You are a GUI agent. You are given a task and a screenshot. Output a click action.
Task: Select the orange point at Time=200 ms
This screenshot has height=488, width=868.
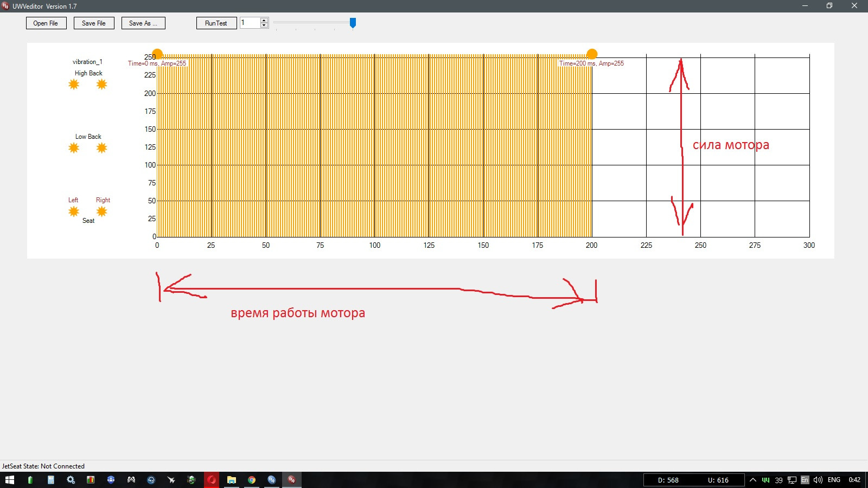(x=592, y=54)
